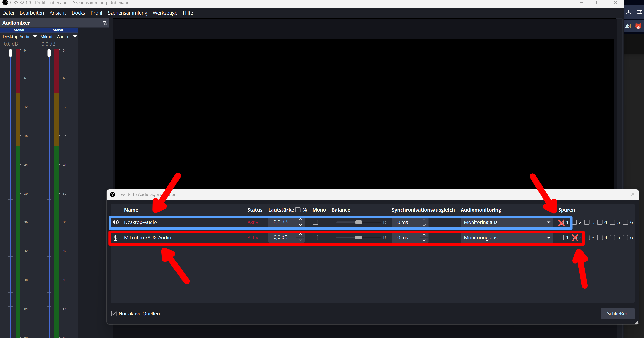Click the Desktop-Audio balance slider
This screenshot has height=338, width=644.
[x=358, y=222]
